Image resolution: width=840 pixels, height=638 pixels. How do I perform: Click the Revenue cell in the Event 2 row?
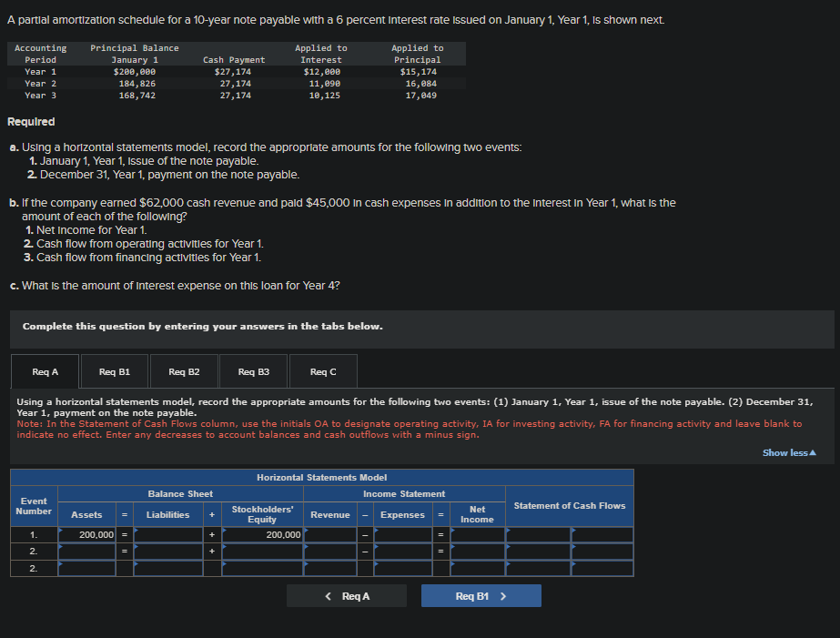[x=330, y=552]
